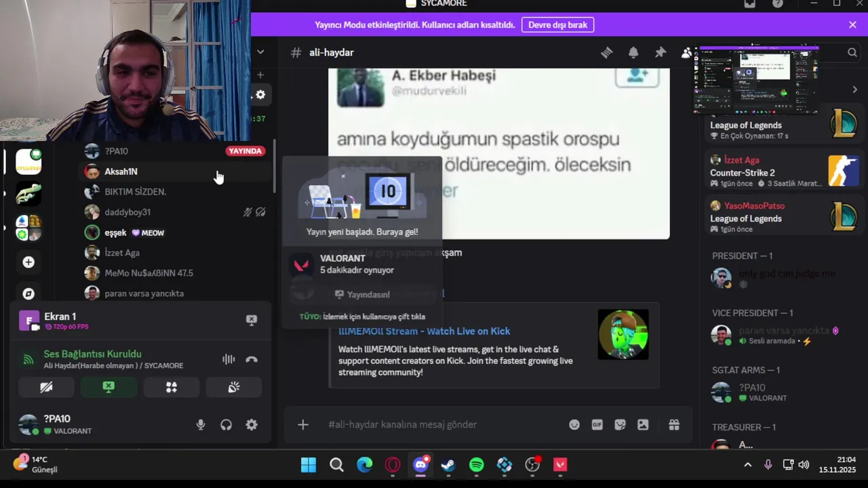Open the GIF picker
The height and width of the screenshot is (488, 868).
click(x=597, y=424)
